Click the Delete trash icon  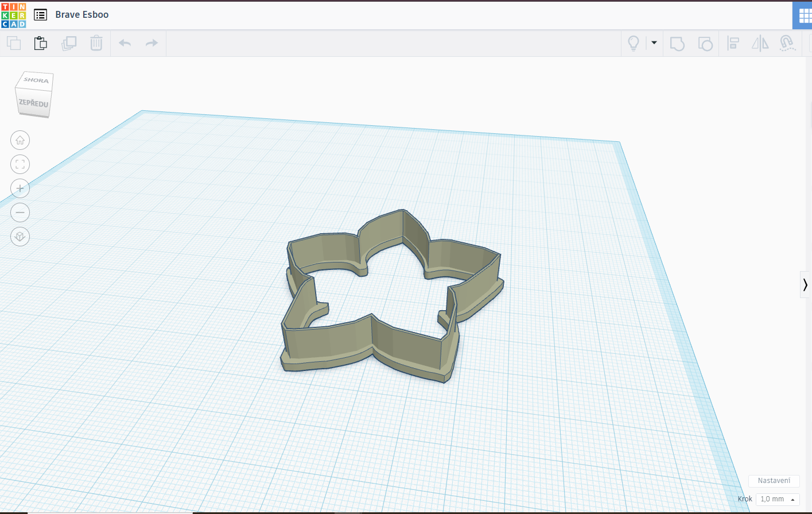coord(96,43)
